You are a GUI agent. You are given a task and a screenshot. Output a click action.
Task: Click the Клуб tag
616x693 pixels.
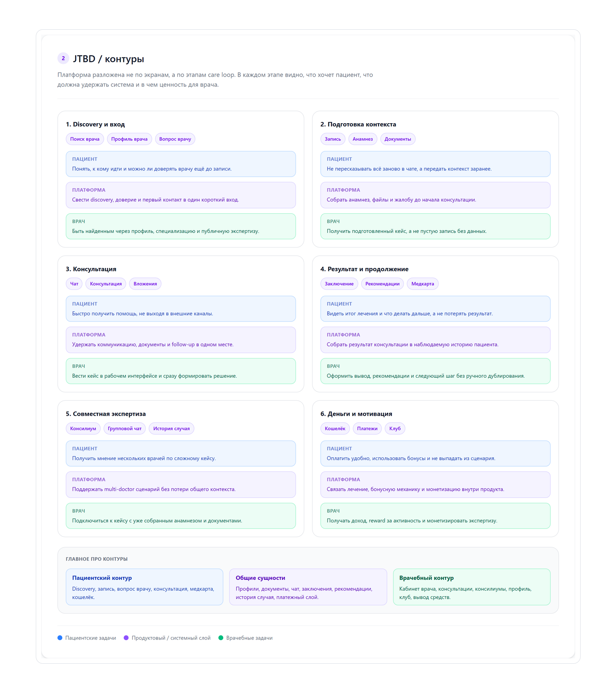coord(395,429)
